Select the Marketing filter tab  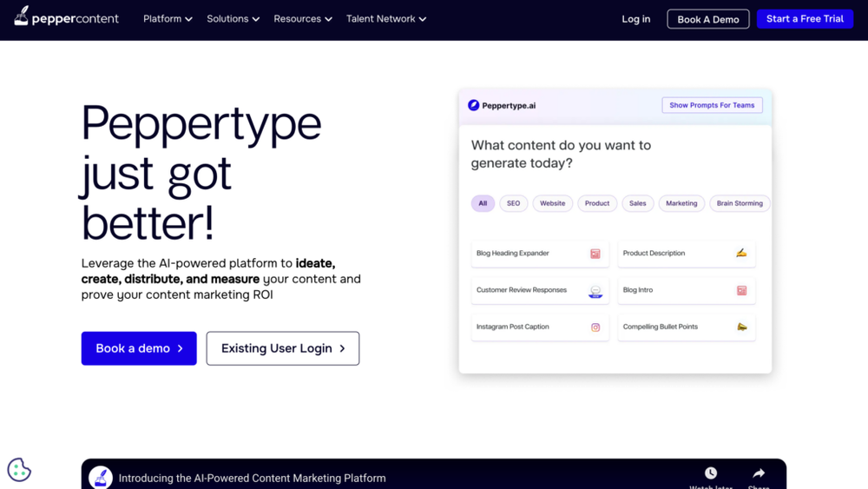681,203
